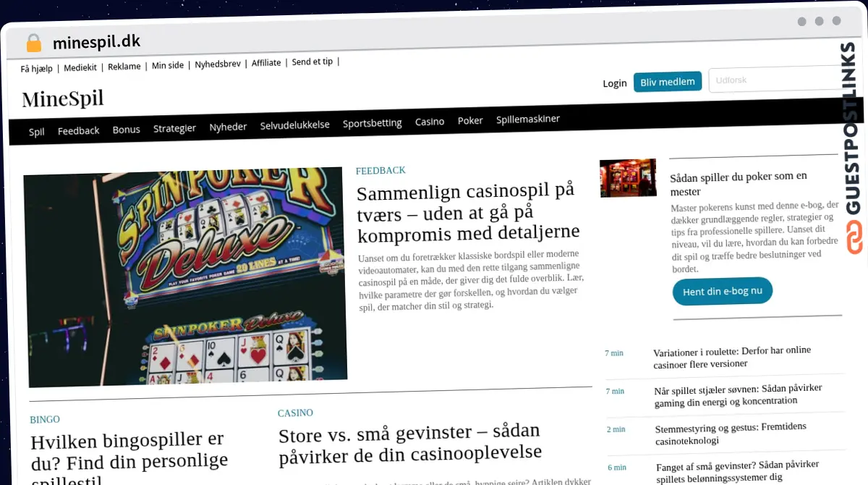Select Casino in the navigation bar

430,122
